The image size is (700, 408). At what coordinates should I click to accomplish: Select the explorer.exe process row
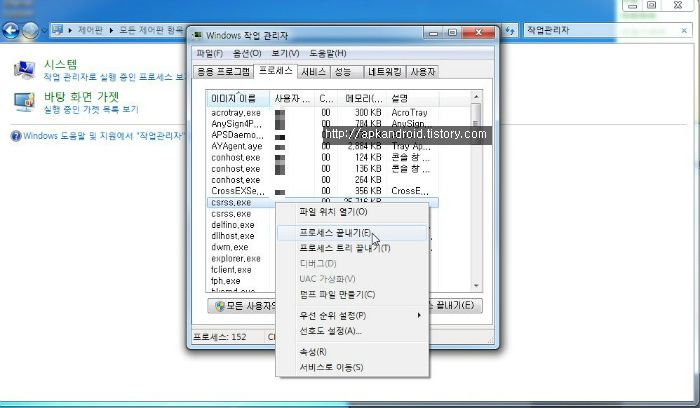tap(241, 258)
